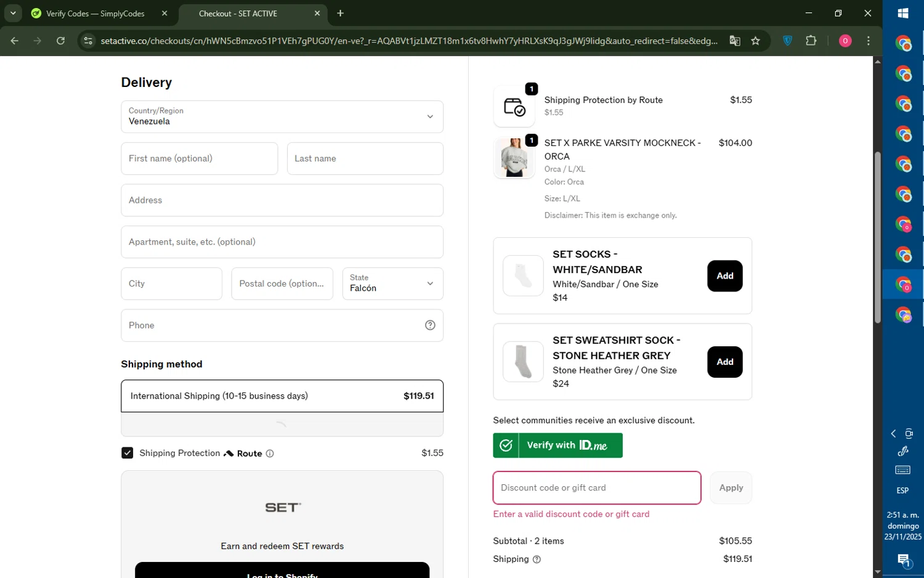The image size is (924, 578).
Task: Open the Windows Start menu icon
Action: [903, 13]
